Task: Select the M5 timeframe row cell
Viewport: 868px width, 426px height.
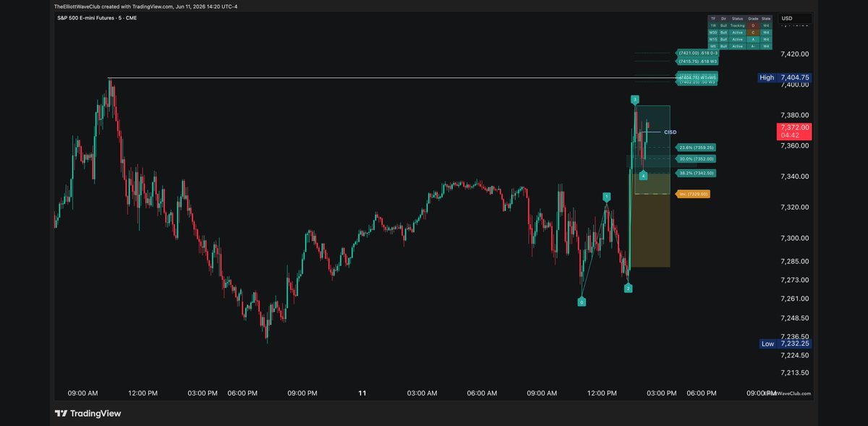Action: click(x=713, y=46)
